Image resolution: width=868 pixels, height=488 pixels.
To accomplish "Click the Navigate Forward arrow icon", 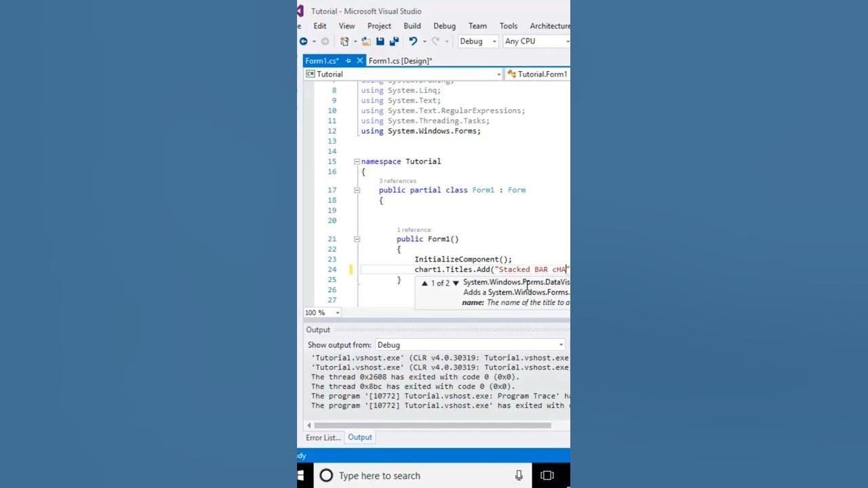I will coord(325,41).
